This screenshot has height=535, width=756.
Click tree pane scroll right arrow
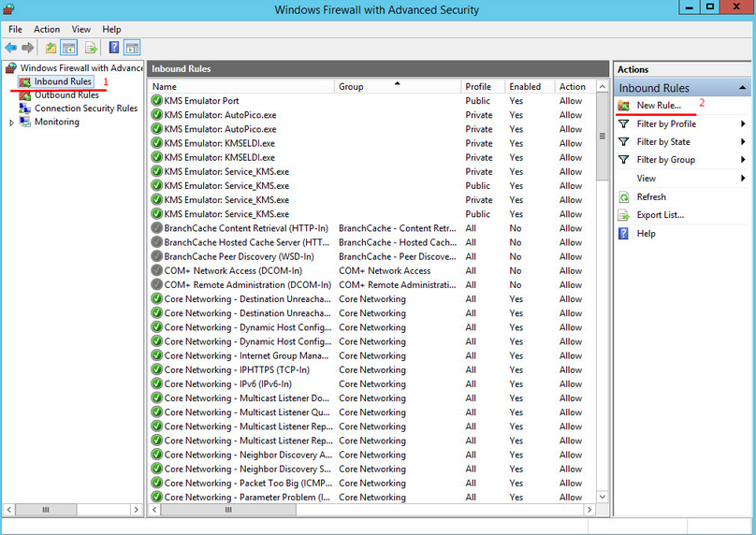136,510
